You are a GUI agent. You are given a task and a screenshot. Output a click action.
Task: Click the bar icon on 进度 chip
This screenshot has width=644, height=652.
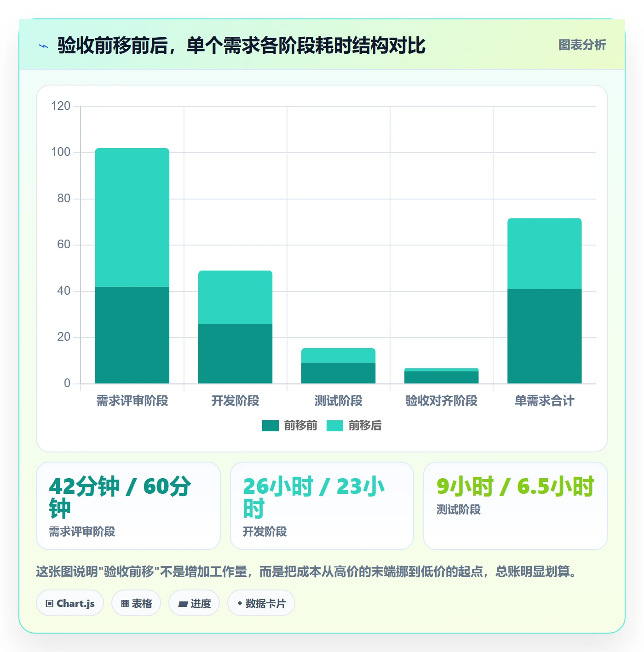point(183,604)
